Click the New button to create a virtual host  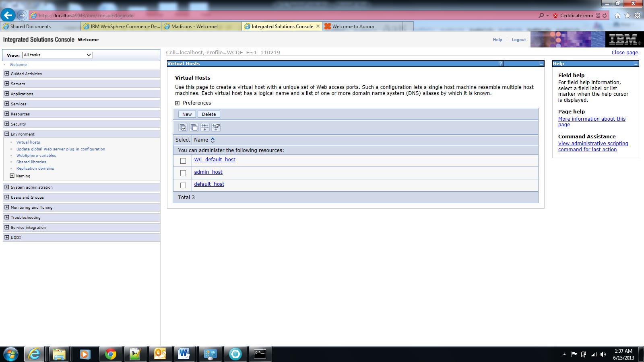pos(186,114)
